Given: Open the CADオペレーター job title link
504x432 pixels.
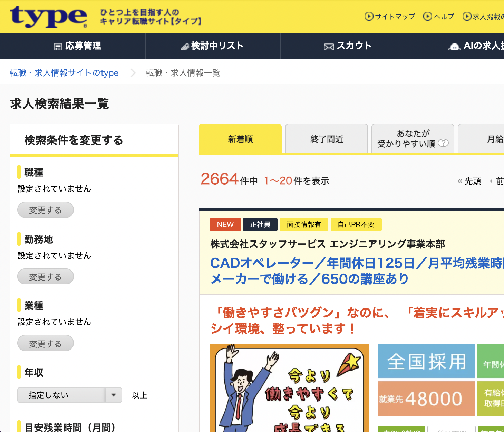Looking at the screenshot, I should 357,271.
